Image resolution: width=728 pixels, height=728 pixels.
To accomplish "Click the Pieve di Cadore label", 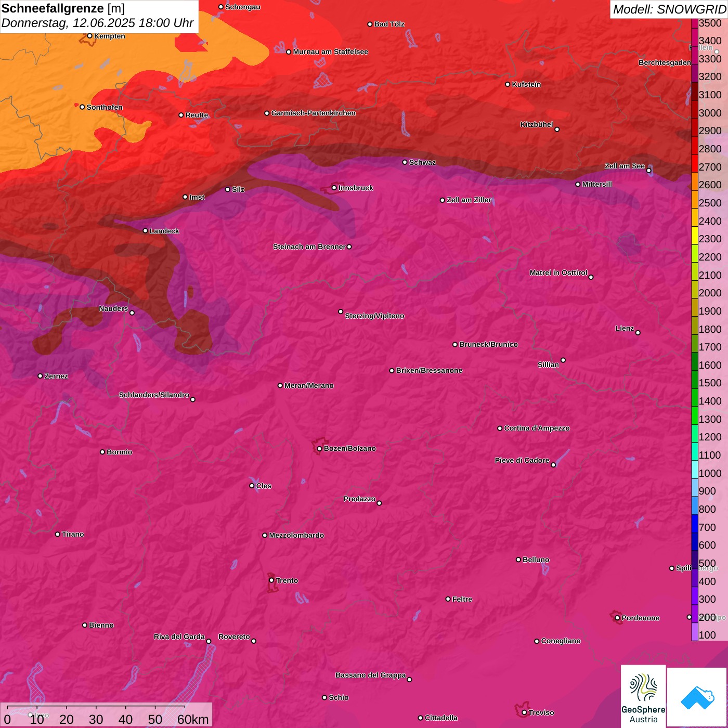I will pyautogui.click(x=522, y=460).
